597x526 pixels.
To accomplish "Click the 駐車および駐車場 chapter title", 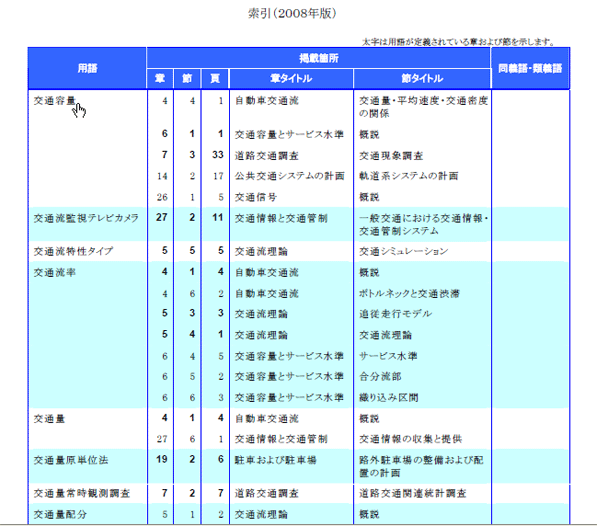I will [x=275, y=460].
